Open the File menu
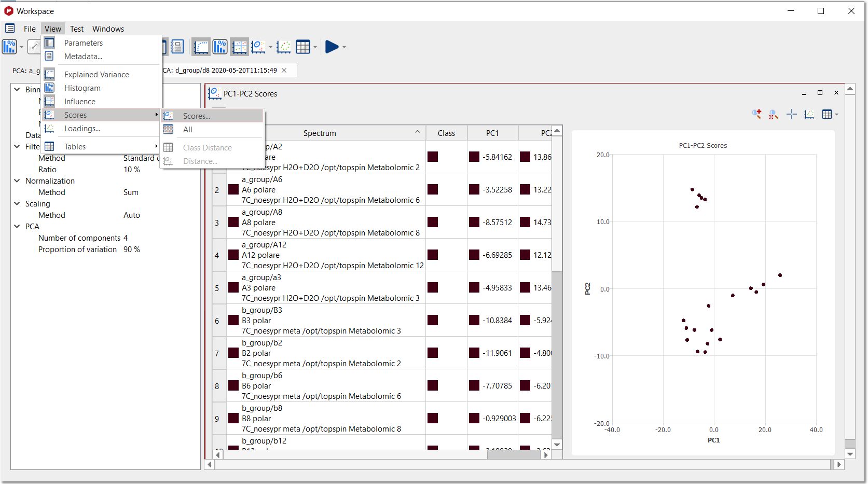868x485 pixels. pyautogui.click(x=30, y=29)
